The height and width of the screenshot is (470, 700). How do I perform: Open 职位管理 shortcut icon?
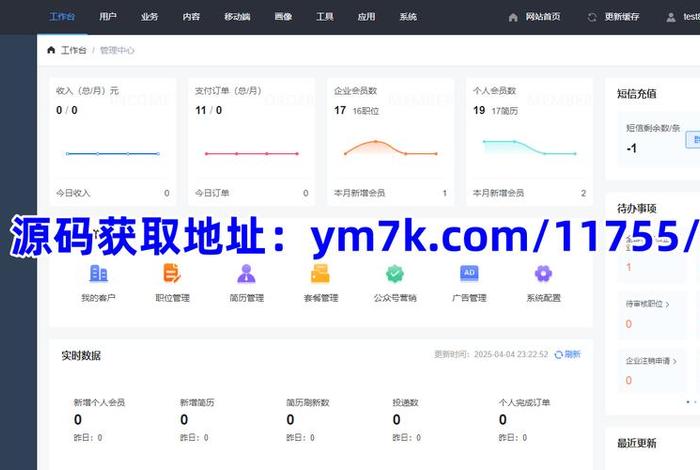coord(172,273)
